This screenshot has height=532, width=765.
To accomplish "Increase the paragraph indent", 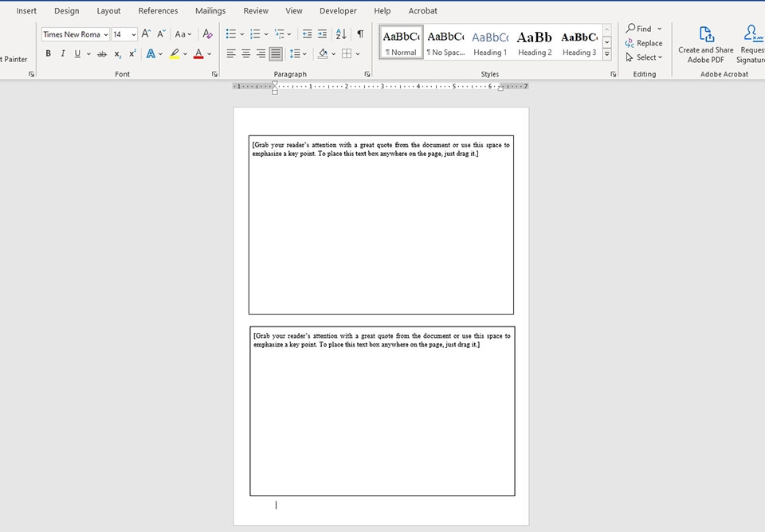I will pyautogui.click(x=322, y=34).
